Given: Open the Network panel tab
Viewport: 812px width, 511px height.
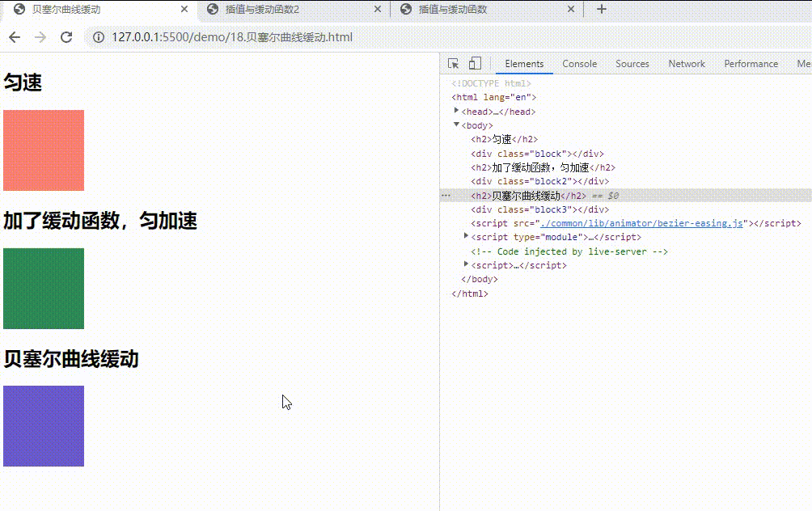Looking at the screenshot, I should pos(687,64).
